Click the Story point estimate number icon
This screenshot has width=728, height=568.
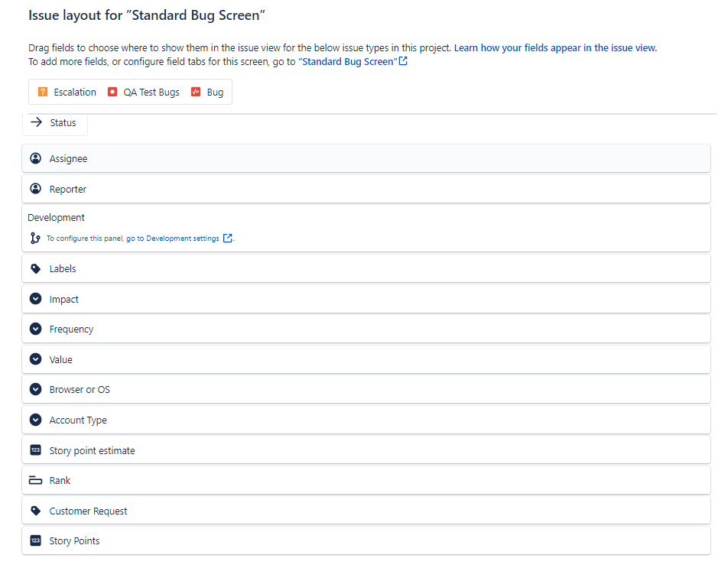point(35,450)
